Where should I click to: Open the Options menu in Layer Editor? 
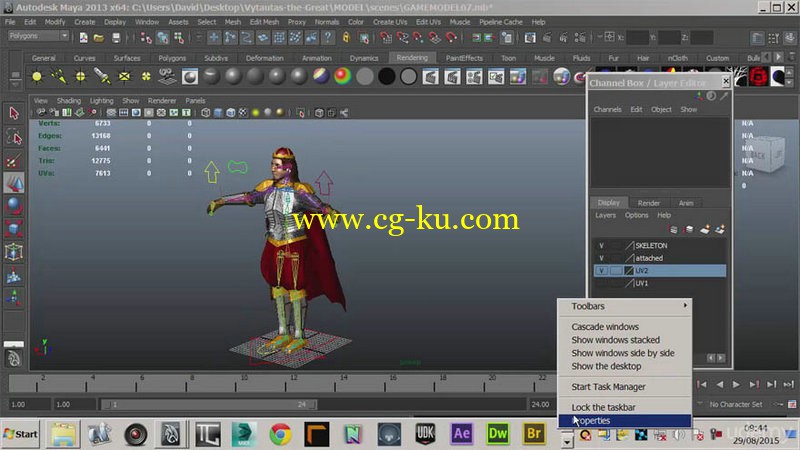(637, 215)
